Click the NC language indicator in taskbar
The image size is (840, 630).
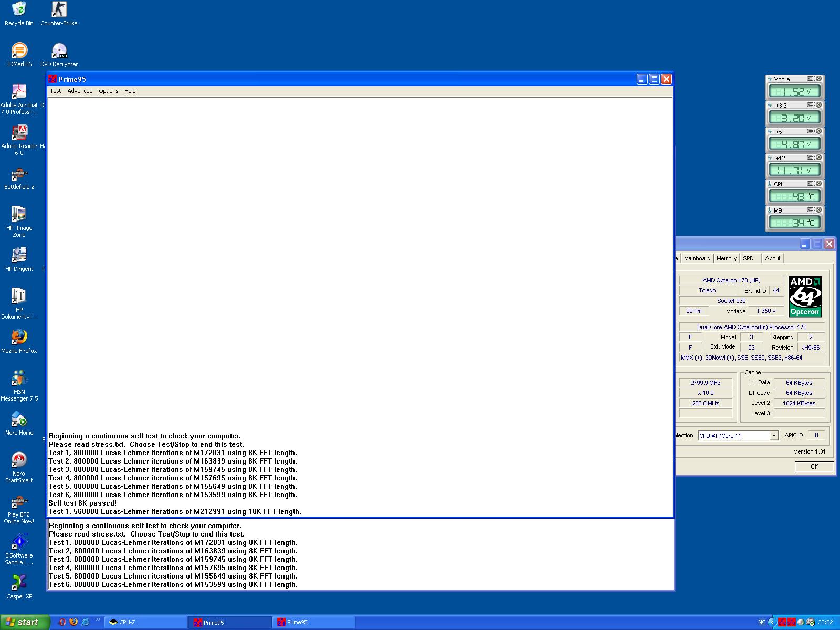click(762, 623)
